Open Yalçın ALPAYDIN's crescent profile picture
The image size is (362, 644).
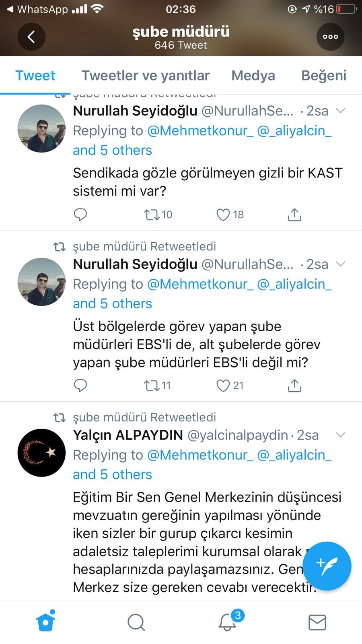pyautogui.click(x=41, y=453)
